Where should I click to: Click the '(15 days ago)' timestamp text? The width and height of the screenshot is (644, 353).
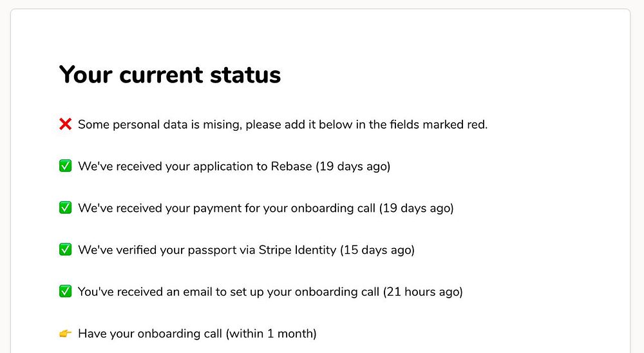pyautogui.click(x=377, y=250)
